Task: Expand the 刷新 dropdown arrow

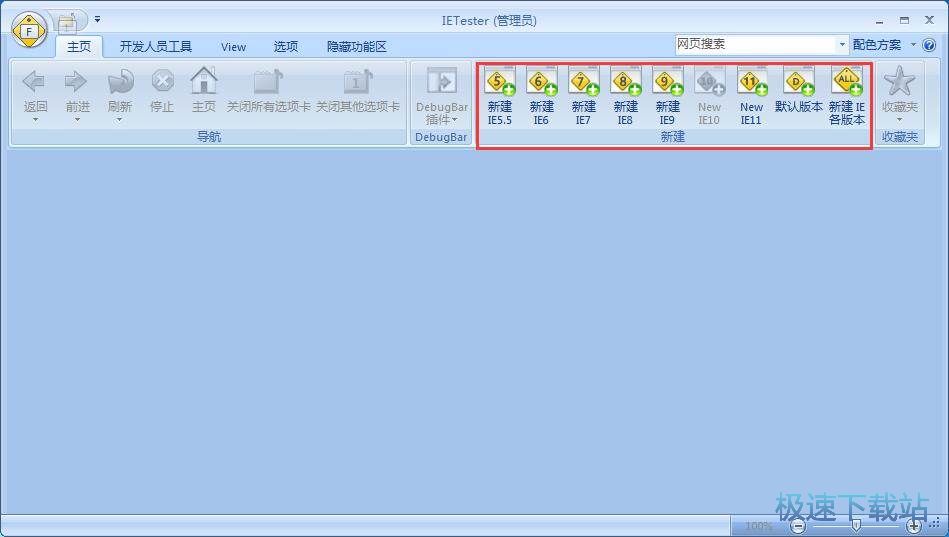Action: point(119,119)
